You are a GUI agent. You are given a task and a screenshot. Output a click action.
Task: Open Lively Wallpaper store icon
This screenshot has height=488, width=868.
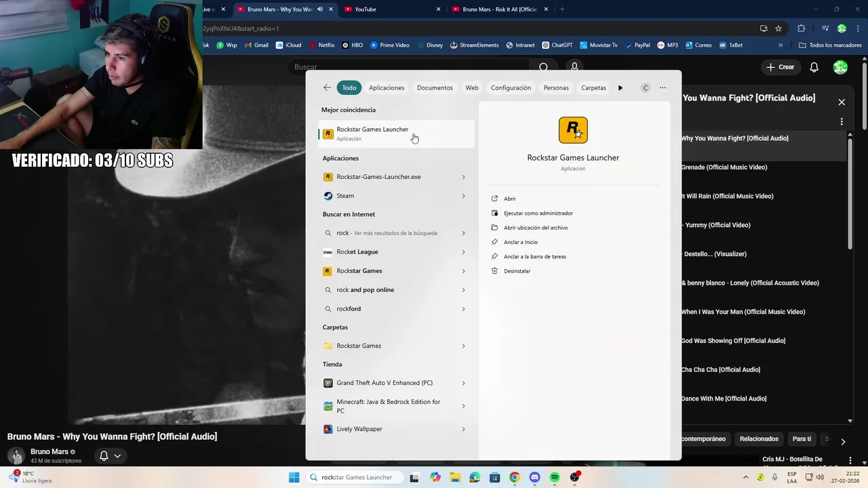328,429
